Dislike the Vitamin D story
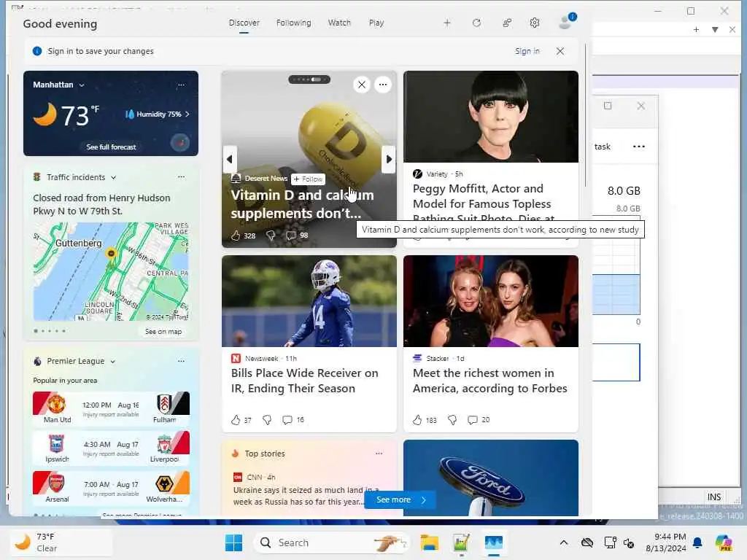 [x=271, y=236]
